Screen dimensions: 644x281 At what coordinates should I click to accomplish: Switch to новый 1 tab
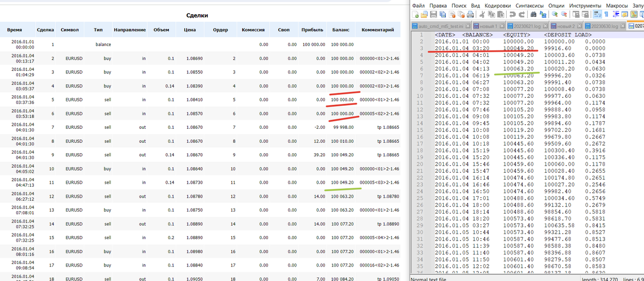489,26
